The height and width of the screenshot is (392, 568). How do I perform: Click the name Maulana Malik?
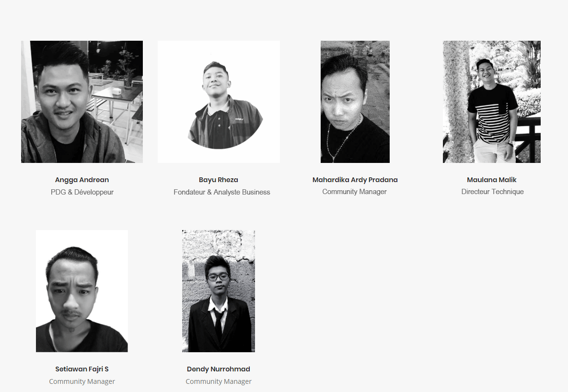492,180
